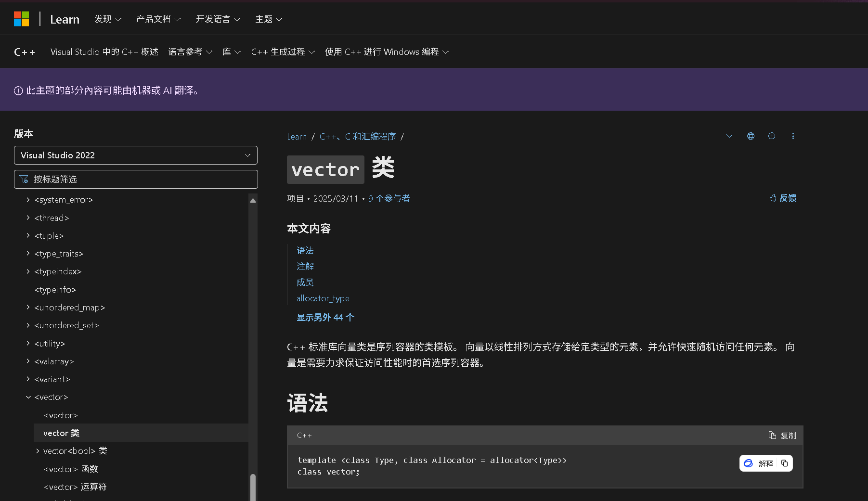The height and width of the screenshot is (501, 868).
Task: Click the add to collection plus icon
Action: coord(772,136)
